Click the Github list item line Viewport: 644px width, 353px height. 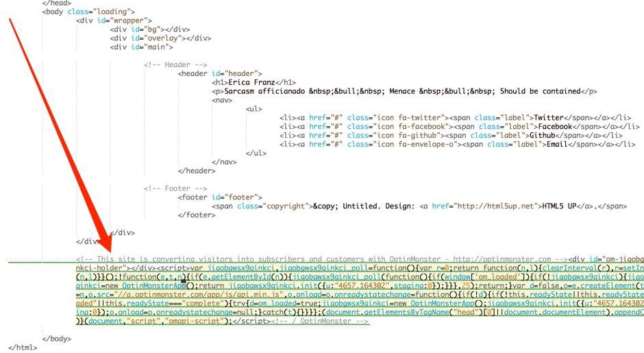click(x=451, y=135)
